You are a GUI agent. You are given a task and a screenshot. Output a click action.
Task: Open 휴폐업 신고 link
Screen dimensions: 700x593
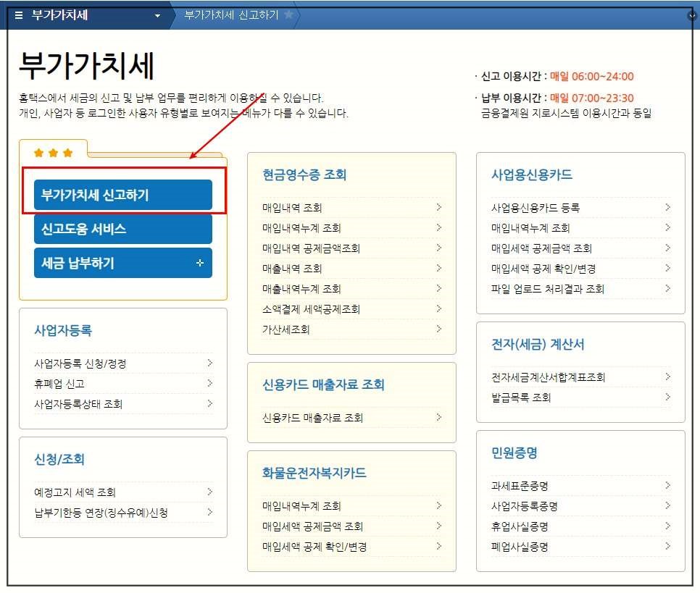[59, 384]
